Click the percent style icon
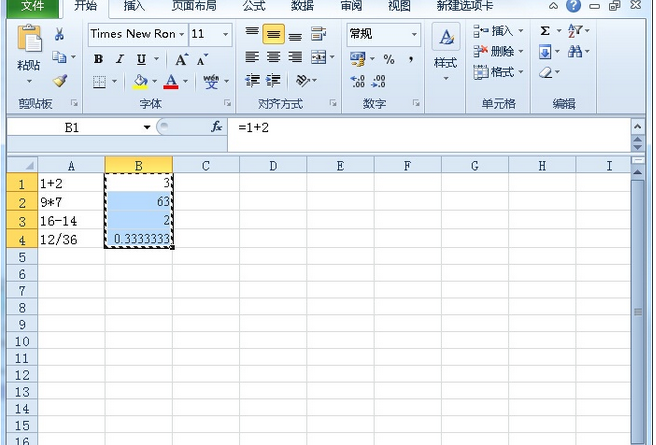This screenshot has width=656, height=445. tap(389, 59)
